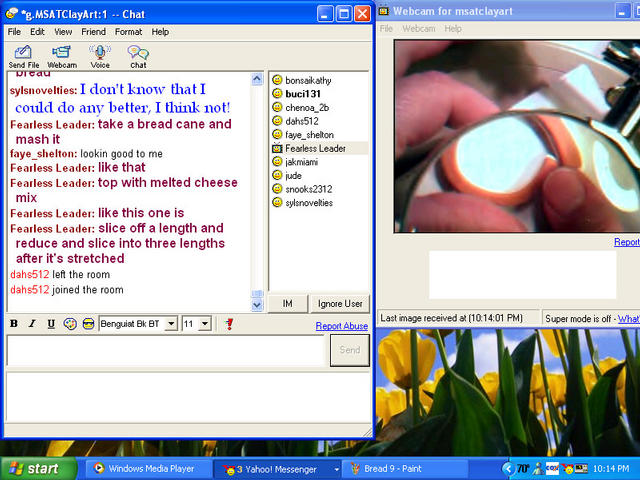Screen dimensions: 640x480
Task: Select dahs512 in the user list
Action: click(x=302, y=121)
